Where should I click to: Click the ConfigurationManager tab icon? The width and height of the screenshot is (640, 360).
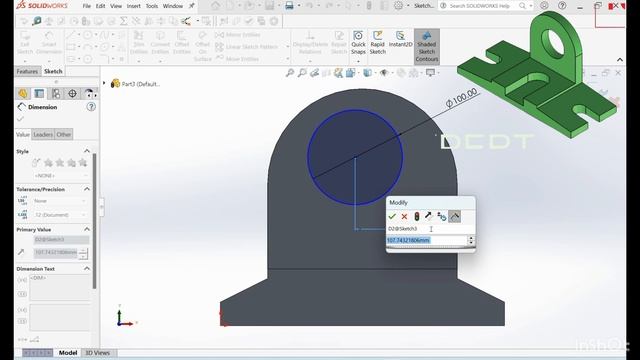(56, 93)
